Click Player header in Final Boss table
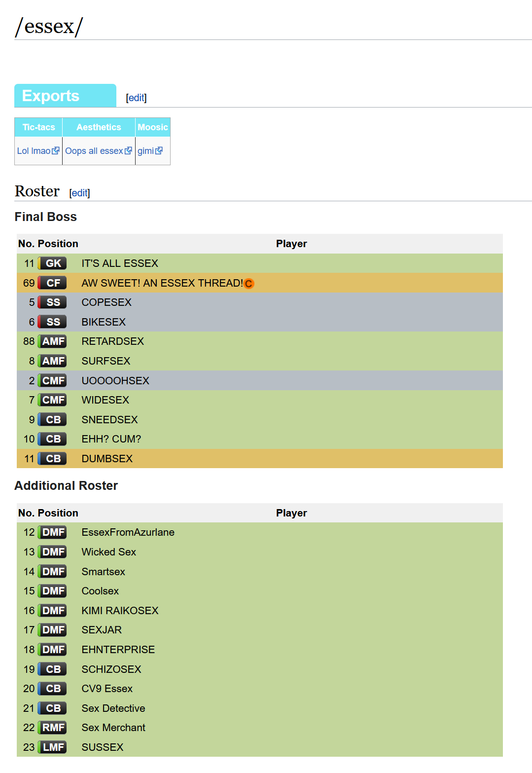 [291, 244]
